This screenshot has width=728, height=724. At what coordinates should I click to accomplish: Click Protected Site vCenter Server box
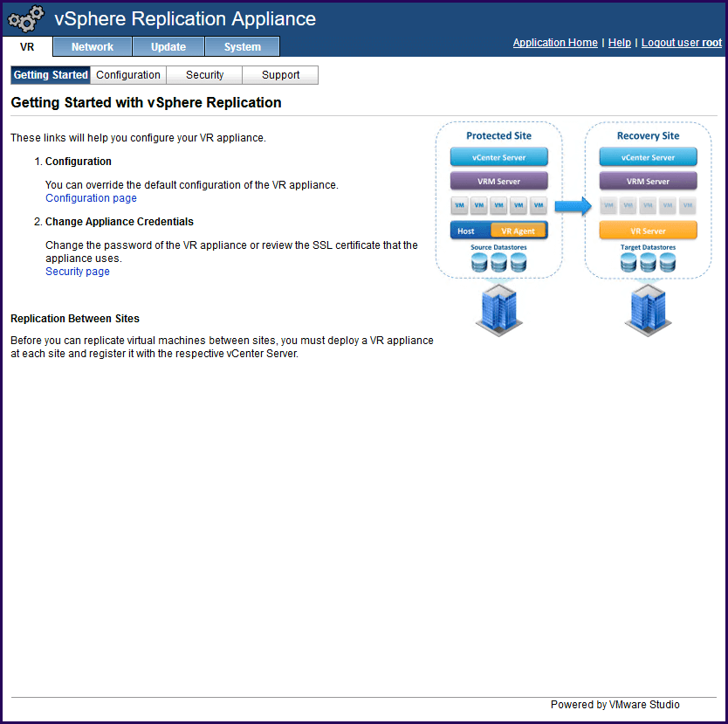pyautogui.click(x=498, y=157)
